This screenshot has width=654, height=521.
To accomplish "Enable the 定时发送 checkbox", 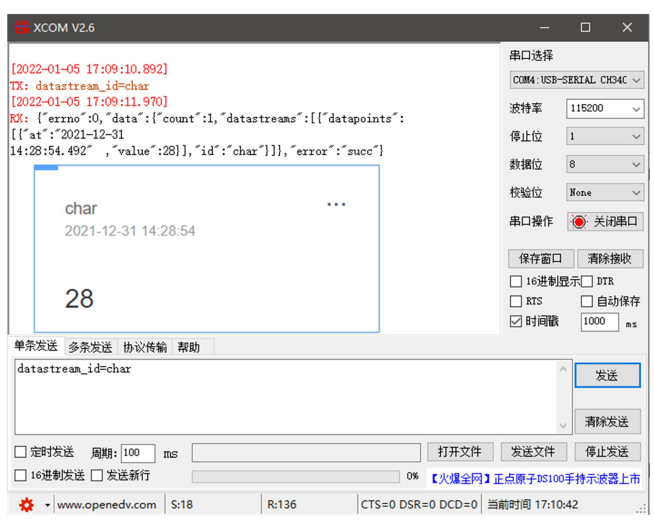I will coord(20,452).
